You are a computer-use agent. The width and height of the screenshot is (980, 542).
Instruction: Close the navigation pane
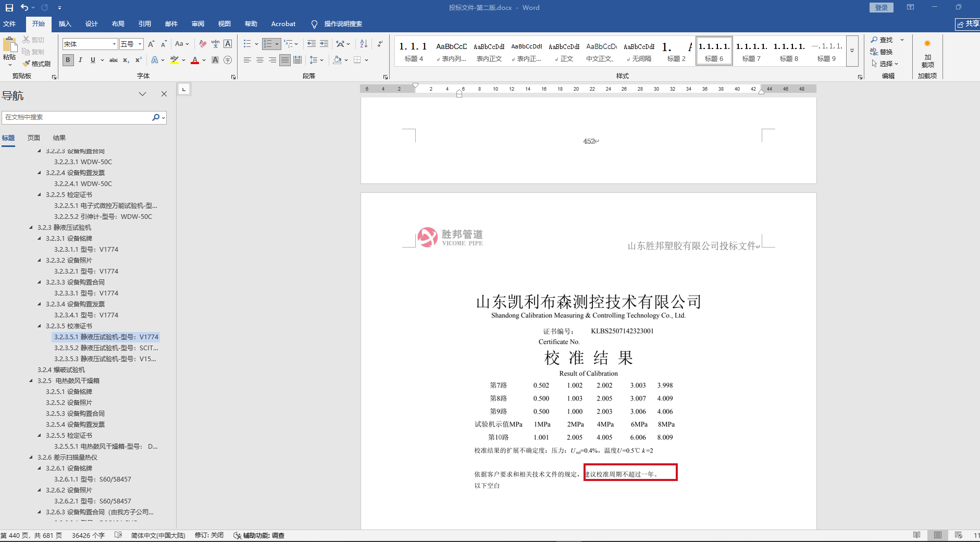(x=164, y=94)
